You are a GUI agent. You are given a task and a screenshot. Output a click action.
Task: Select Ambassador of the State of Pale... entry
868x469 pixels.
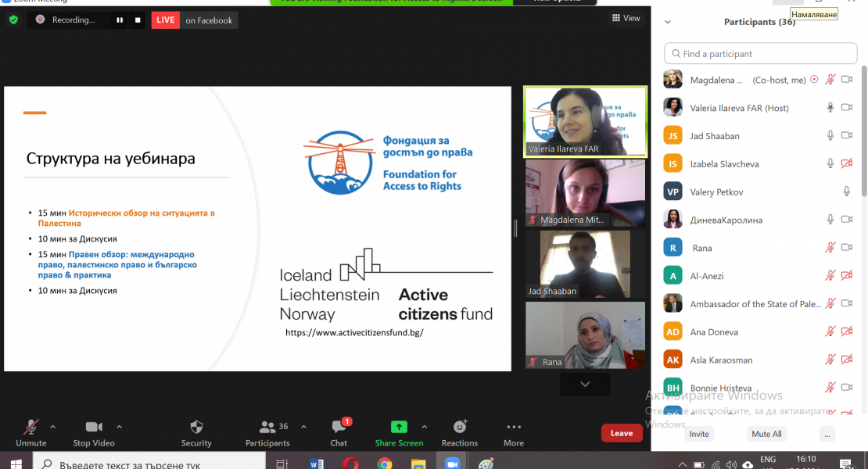759,303
